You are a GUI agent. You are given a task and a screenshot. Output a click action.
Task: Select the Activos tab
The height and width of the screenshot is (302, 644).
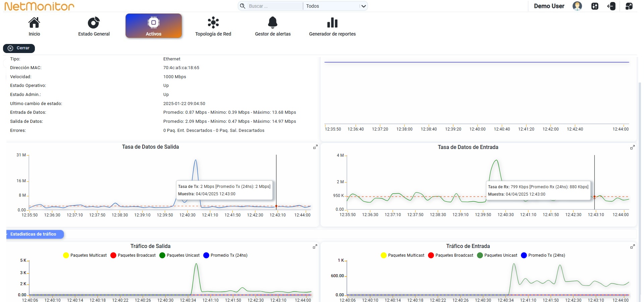pyautogui.click(x=154, y=26)
